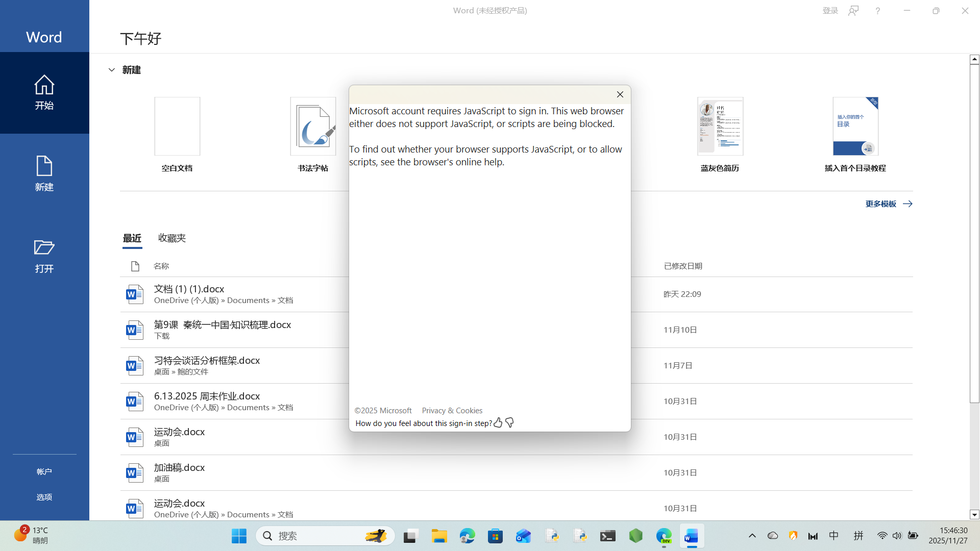Open the New (新建) sidebar page
The image size is (980, 551).
click(x=44, y=173)
